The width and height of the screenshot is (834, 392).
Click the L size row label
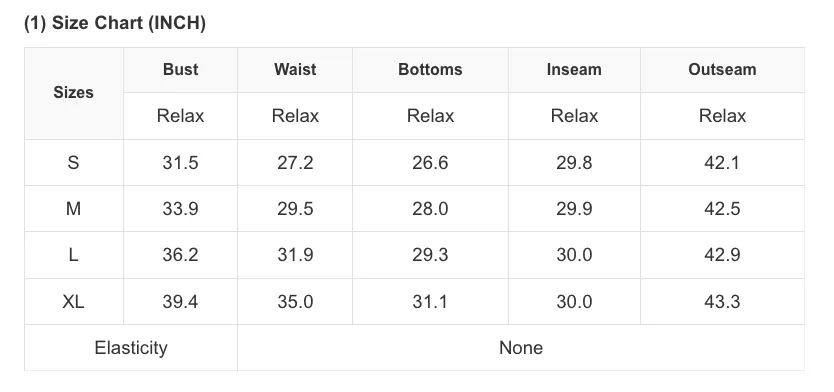tap(74, 255)
